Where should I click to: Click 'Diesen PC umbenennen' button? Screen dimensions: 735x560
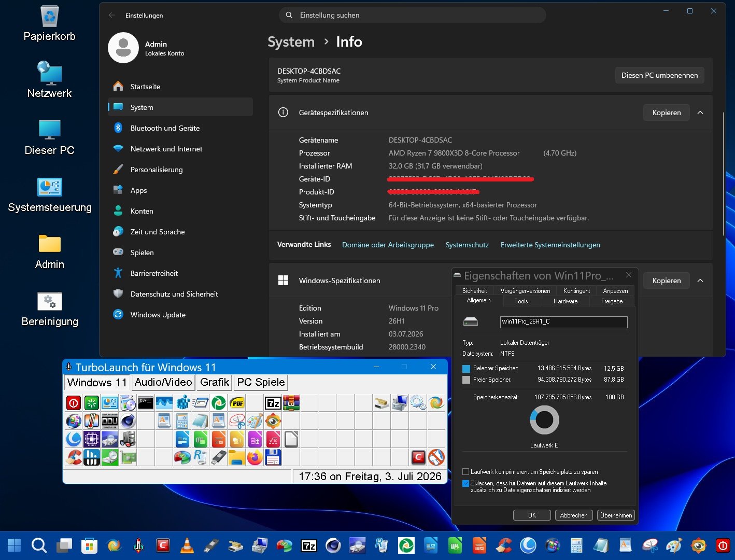[659, 75]
